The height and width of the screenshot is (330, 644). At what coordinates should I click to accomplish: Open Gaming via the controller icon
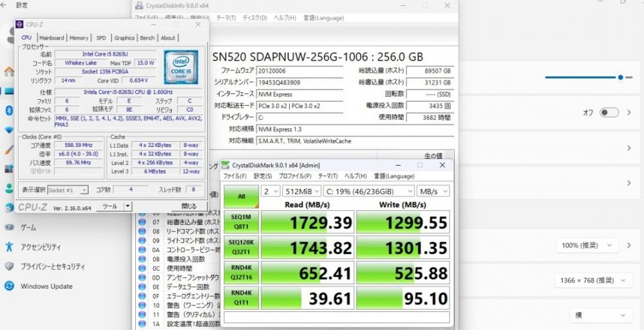point(9,228)
